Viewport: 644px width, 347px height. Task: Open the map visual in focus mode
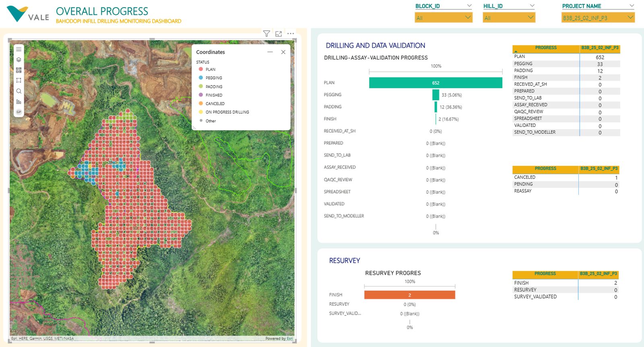[x=279, y=33]
